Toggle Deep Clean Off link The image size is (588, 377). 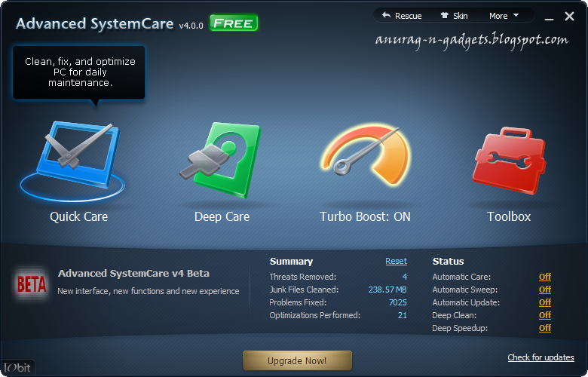tap(545, 315)
